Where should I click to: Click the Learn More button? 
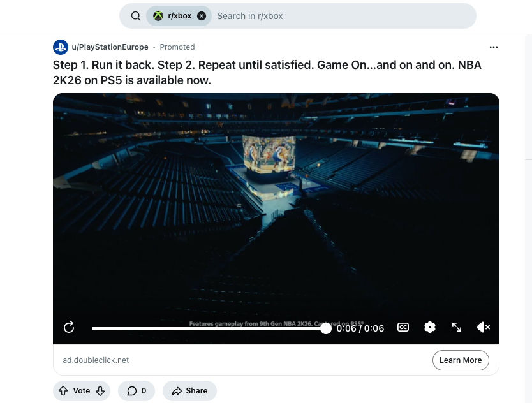[x=461, y=360]
